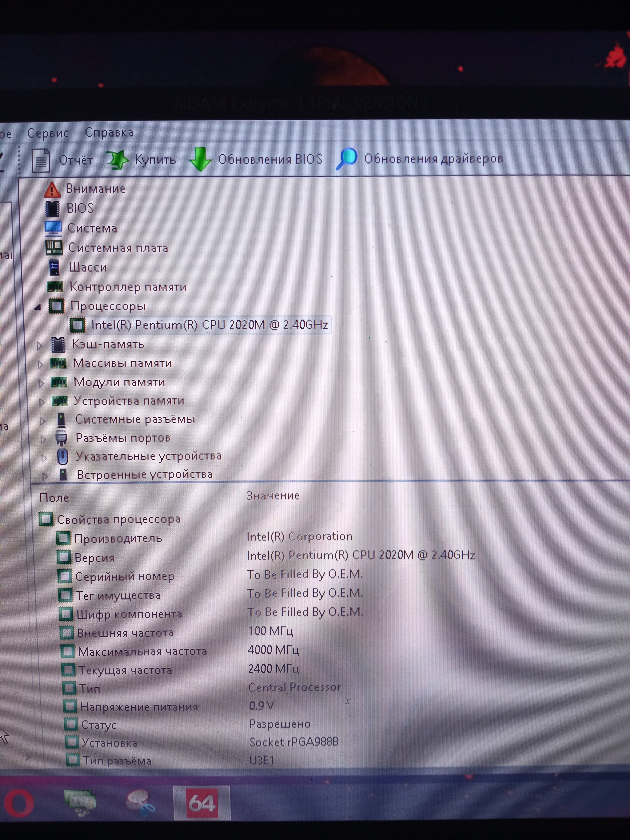
Task: Click the value 4000 МГц
Action: [273, 650]
